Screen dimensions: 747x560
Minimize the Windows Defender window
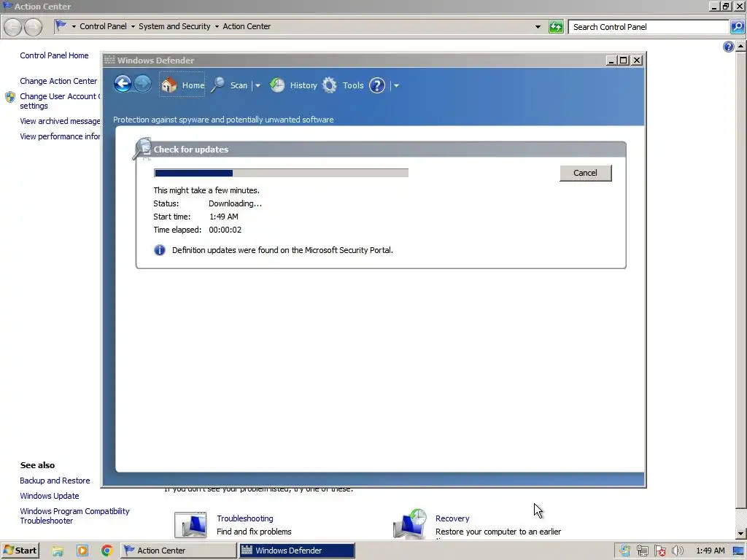tap(612, 60)
